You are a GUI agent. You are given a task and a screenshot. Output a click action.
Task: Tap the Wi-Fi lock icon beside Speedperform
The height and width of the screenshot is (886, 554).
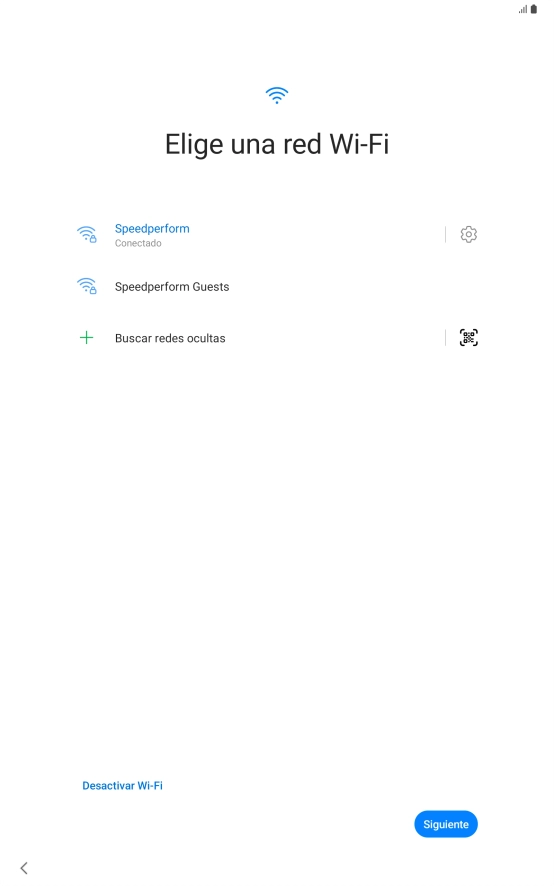86,234
